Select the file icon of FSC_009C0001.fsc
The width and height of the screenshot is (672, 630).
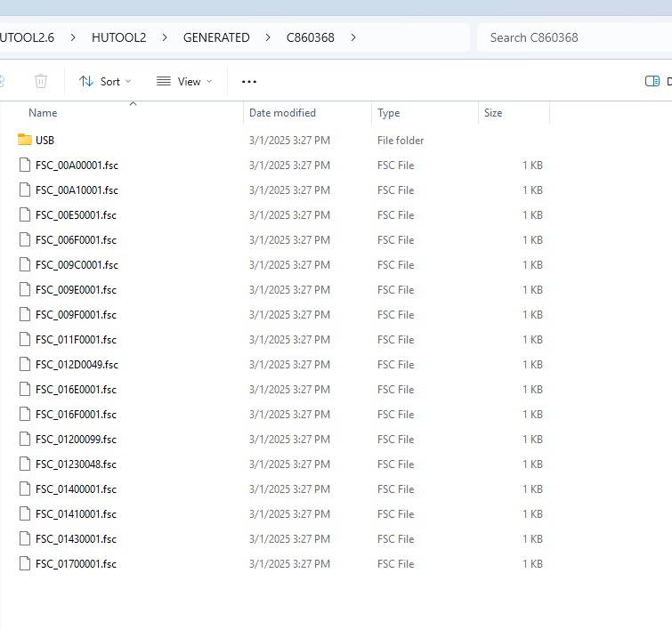[25, 265]
